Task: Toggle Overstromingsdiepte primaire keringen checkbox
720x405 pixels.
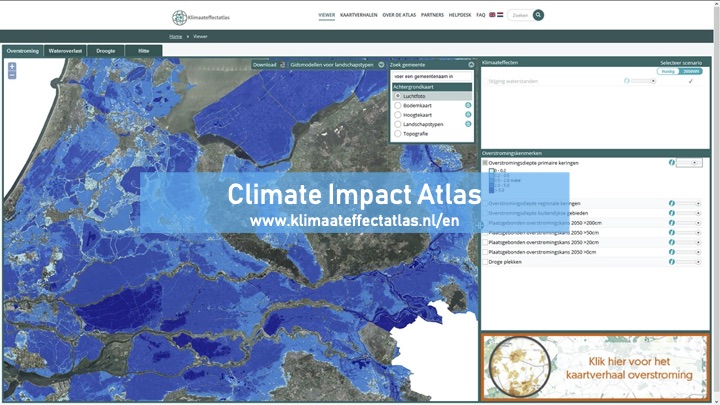Action: (x=485, y=163)
